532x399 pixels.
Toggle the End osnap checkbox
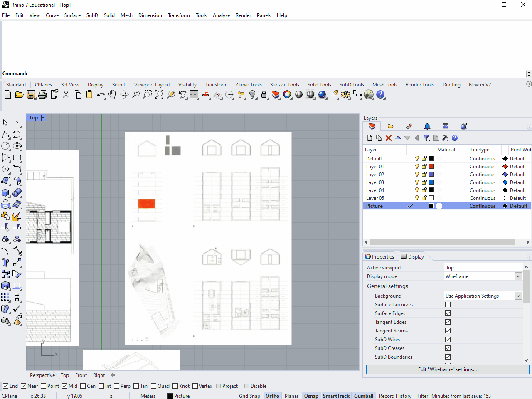[x=6, y=386]
